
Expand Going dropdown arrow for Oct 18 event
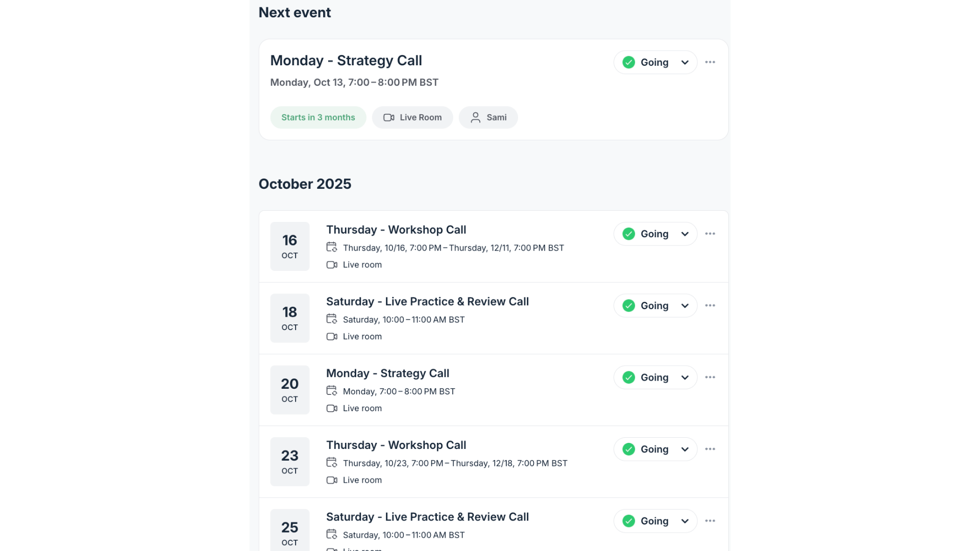point(685,306)
